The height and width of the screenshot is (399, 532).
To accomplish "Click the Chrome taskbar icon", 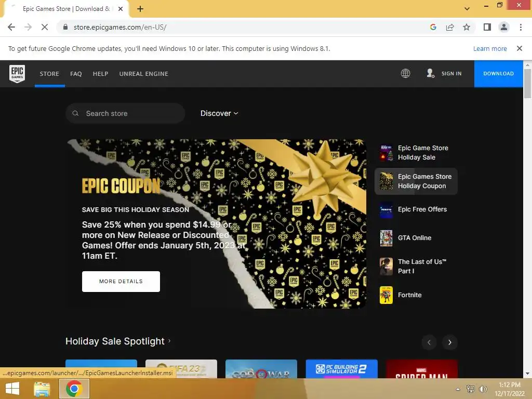I will 74,389.
